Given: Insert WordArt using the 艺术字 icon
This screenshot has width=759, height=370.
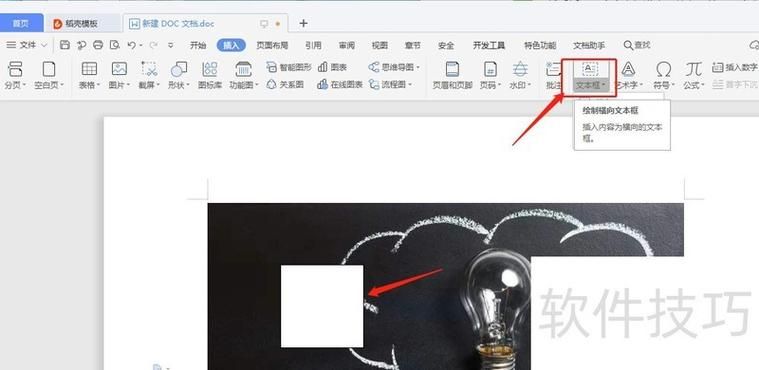Looking at the screenshot, I should tap(628, 69).
